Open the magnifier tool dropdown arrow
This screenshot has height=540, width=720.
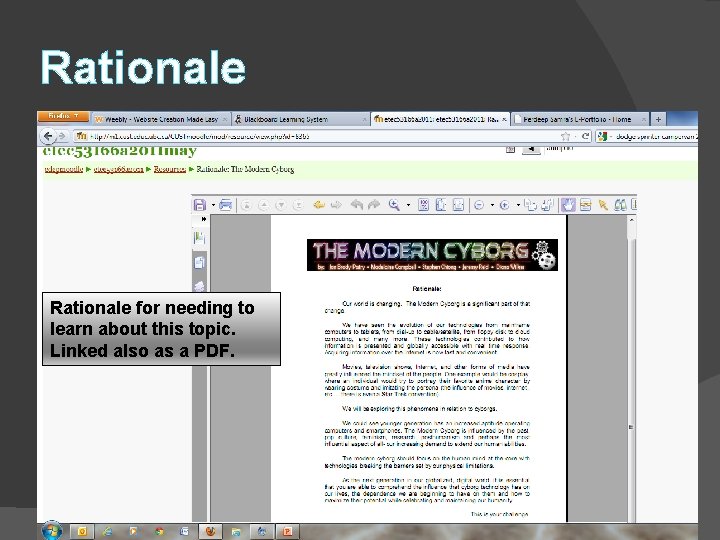tap(408, 205)
